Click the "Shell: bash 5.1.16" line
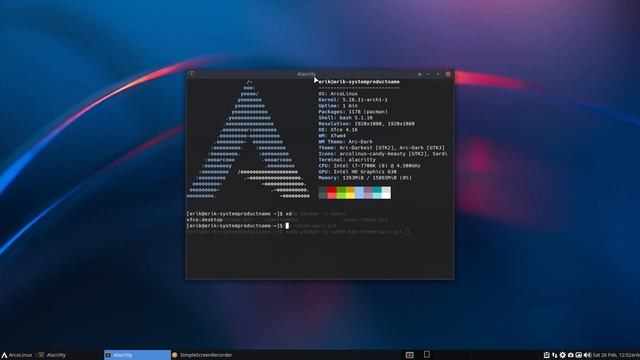The width and height of the screenshot is (640, 360). point(345,118)
